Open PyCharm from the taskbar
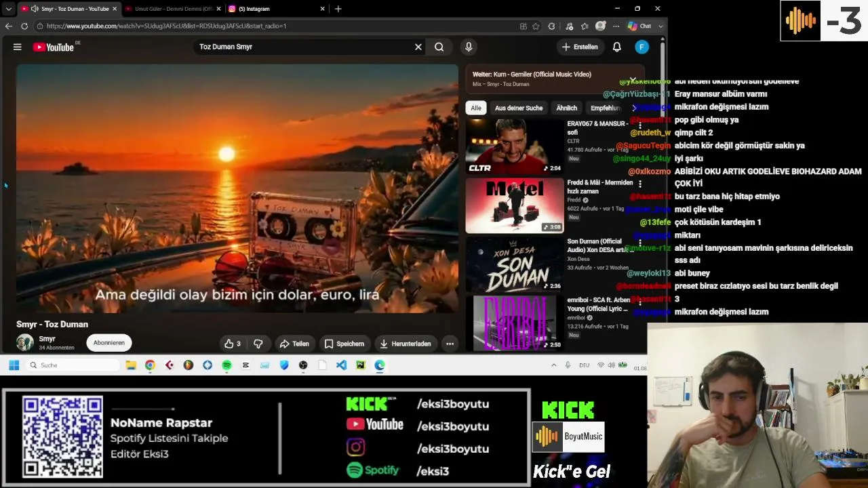 coord(360,365)
